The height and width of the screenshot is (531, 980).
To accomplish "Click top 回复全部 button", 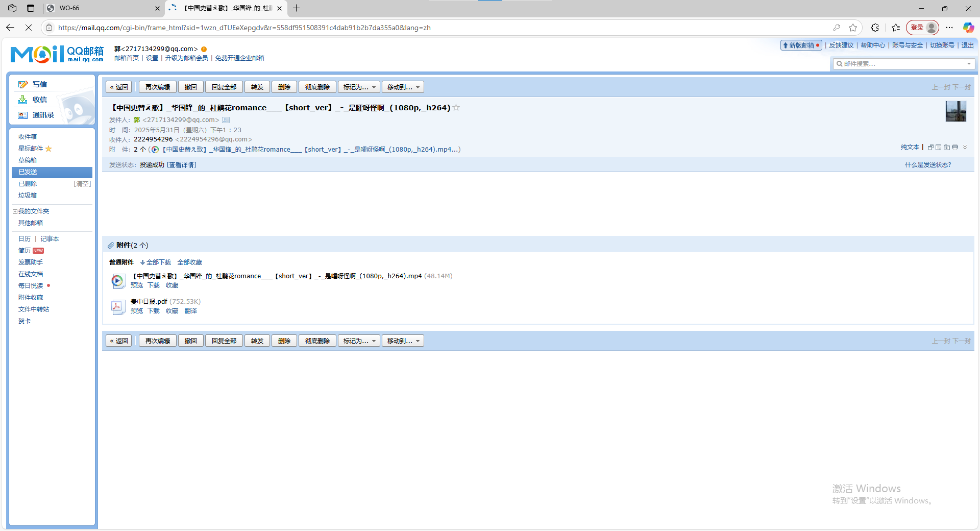I will (x=224, y=87).
